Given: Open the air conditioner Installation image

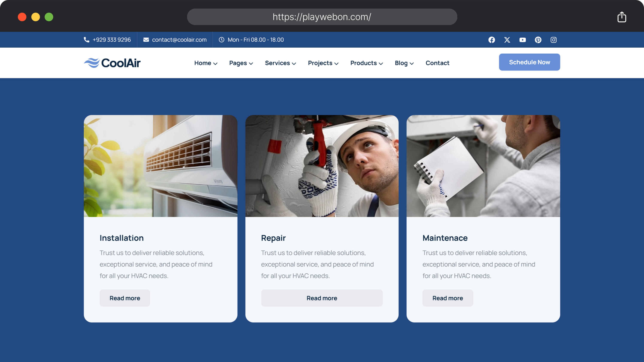Looking at the screenshot, I should (161, 166).
